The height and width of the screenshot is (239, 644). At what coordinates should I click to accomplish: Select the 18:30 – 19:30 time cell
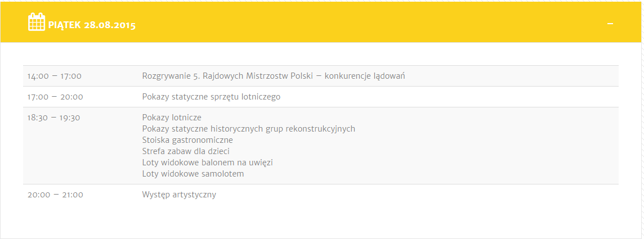[x=54, y=118]
